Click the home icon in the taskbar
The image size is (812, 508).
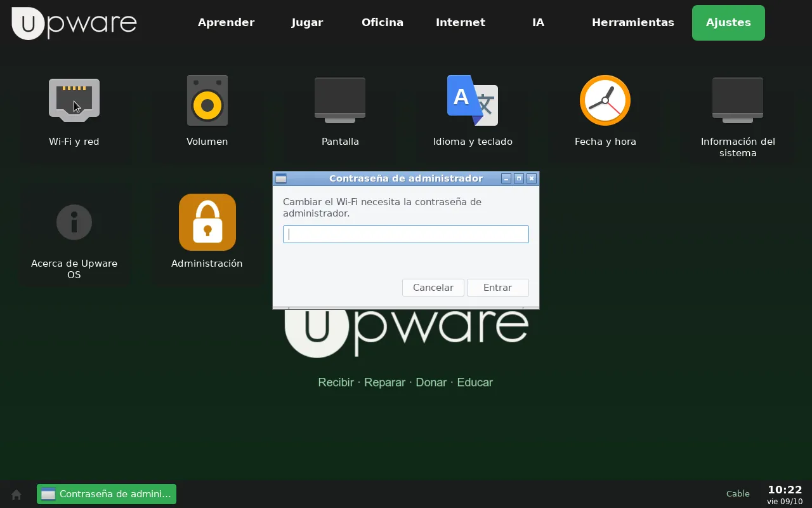[16, 494]
